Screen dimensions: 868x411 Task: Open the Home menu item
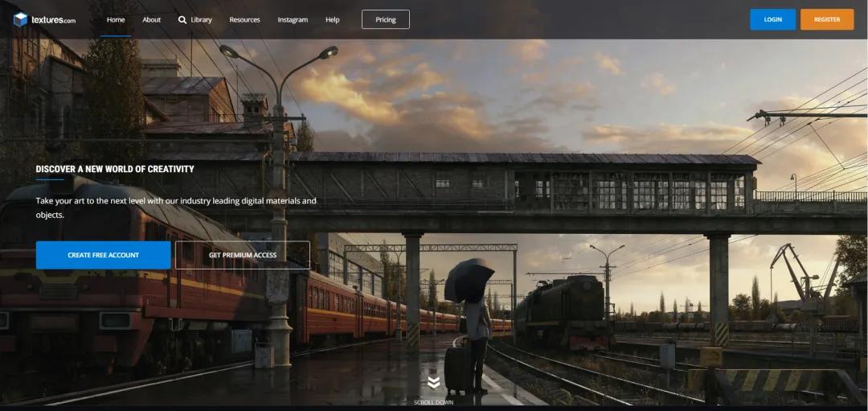click(116, 19)
